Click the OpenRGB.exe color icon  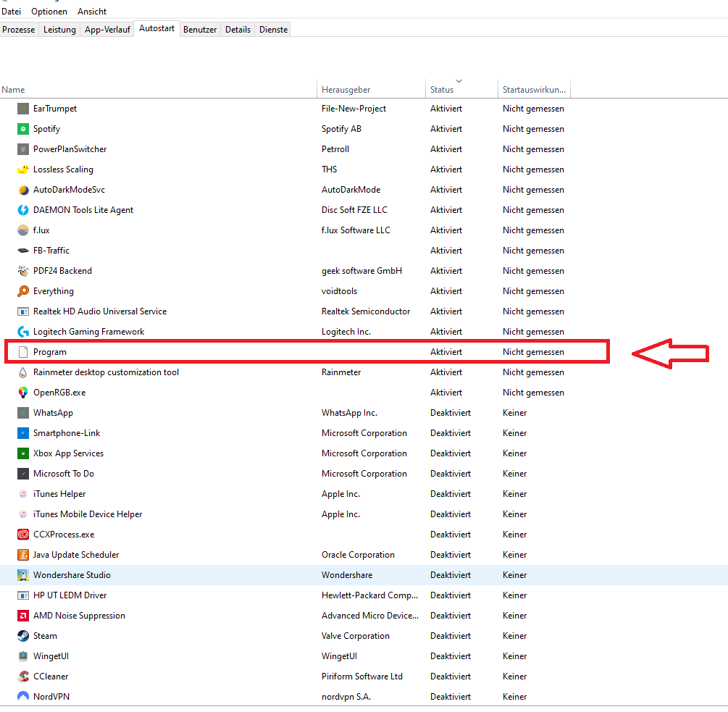22,393
